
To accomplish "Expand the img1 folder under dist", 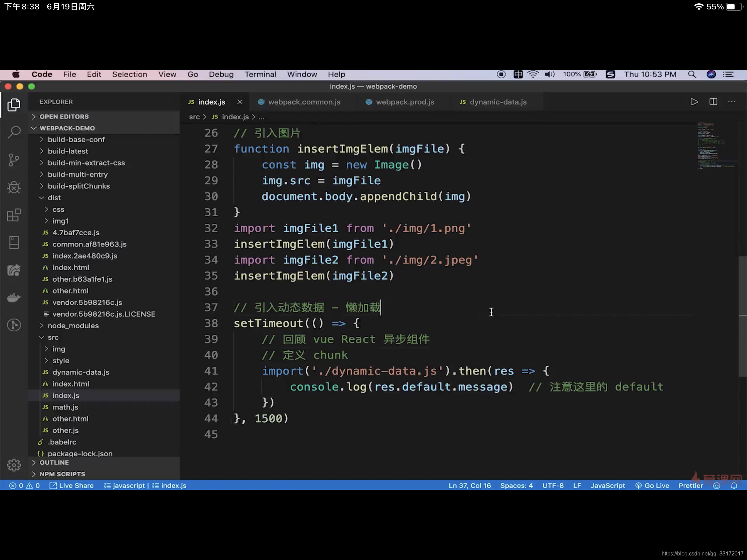I will coord(60,221).
